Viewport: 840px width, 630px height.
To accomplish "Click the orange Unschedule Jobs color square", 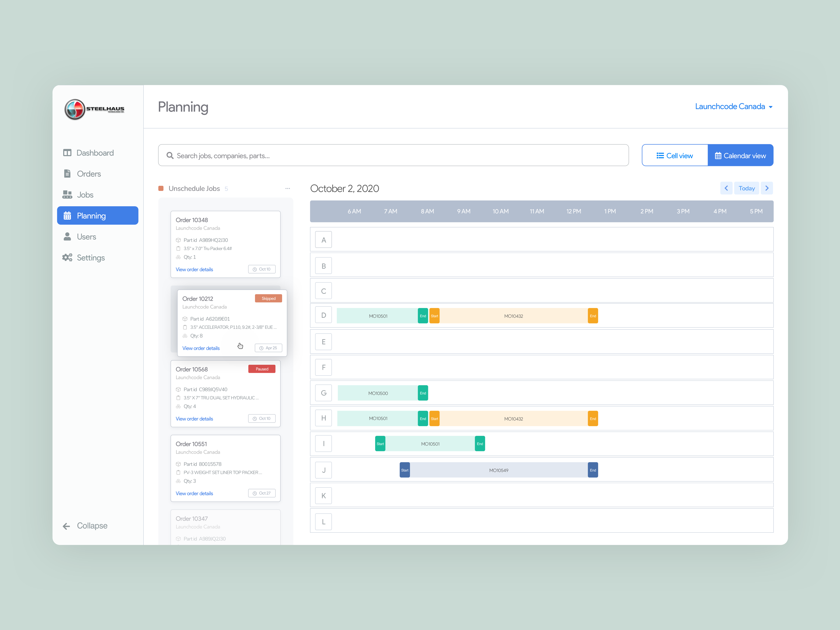I will pyautogui.click(x=161, y=188).
